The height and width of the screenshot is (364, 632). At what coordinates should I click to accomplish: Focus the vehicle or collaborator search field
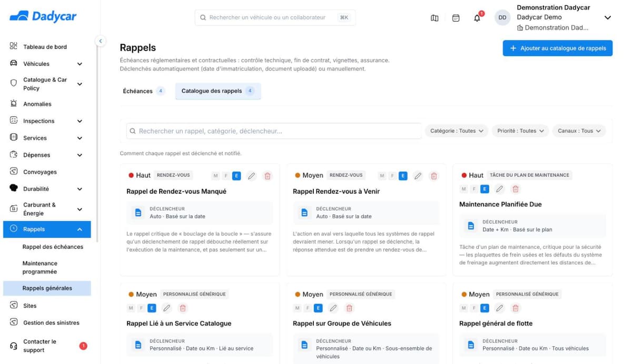tap(275, 17)
